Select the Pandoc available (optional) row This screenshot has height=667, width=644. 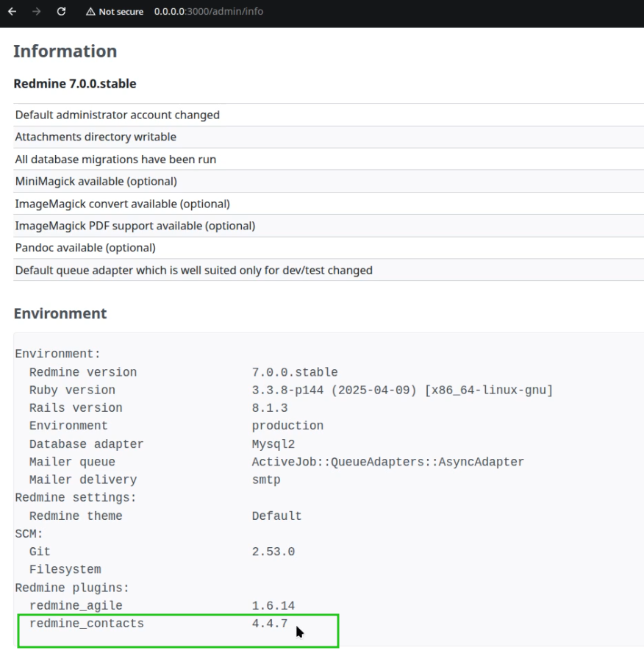(x=329, y=248)
